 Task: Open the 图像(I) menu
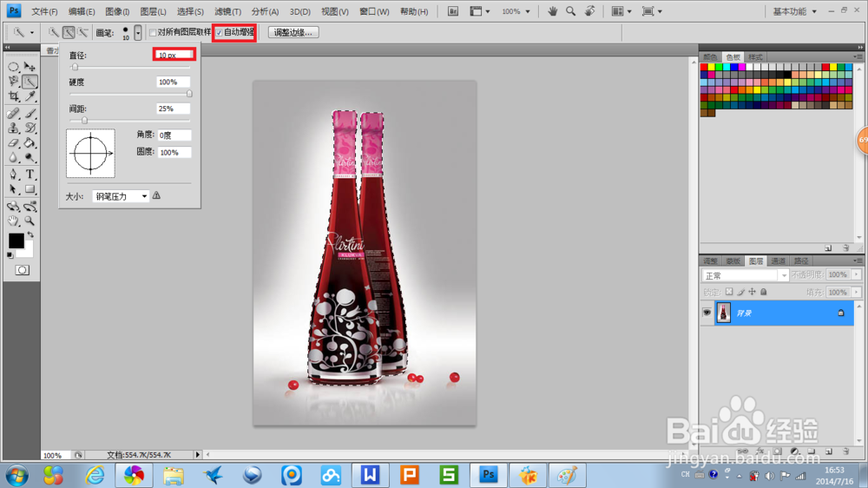pos(117,11)
